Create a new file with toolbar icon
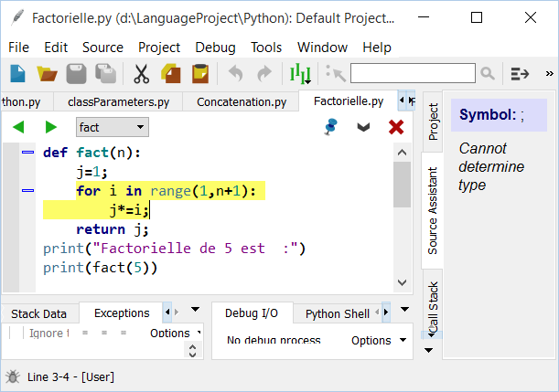Screen dimensions: 559x392 coord(17,74)
